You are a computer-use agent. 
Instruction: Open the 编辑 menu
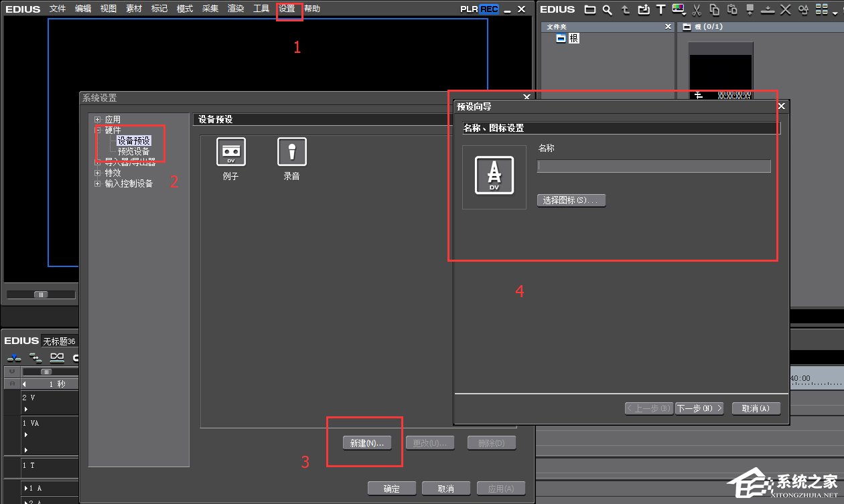pyautogui.click(x=83, y=9)
